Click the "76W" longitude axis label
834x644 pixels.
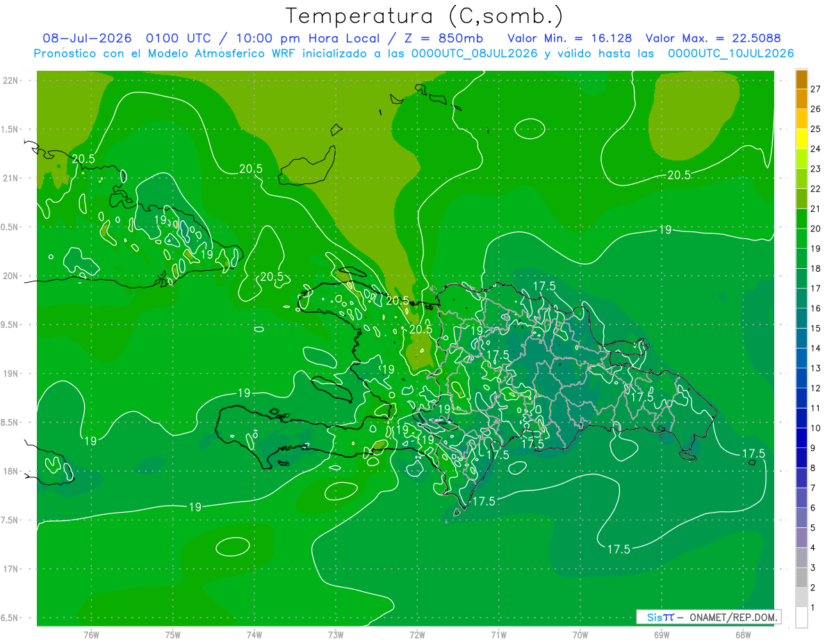(91, 635)
